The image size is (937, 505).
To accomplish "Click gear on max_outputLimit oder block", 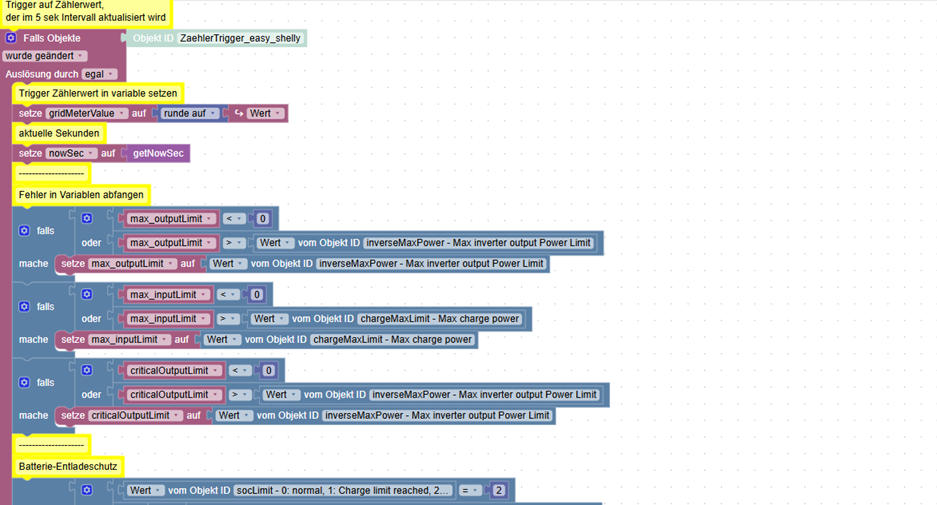I will (87, 218).
